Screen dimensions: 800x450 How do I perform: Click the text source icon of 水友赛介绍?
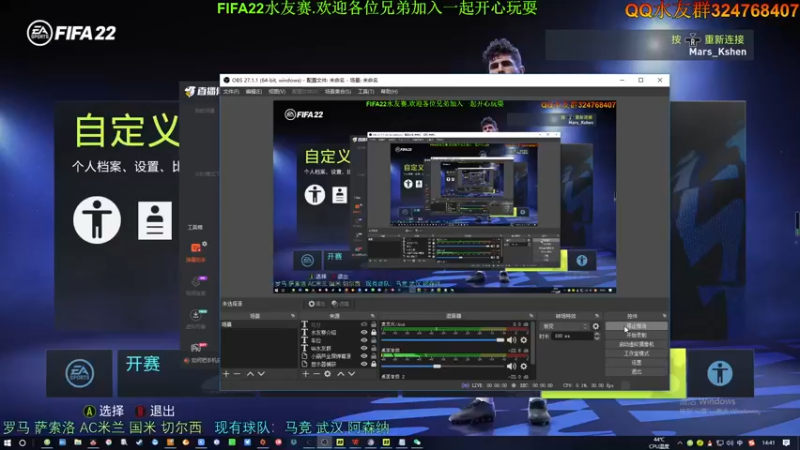(x=305, y=332)
